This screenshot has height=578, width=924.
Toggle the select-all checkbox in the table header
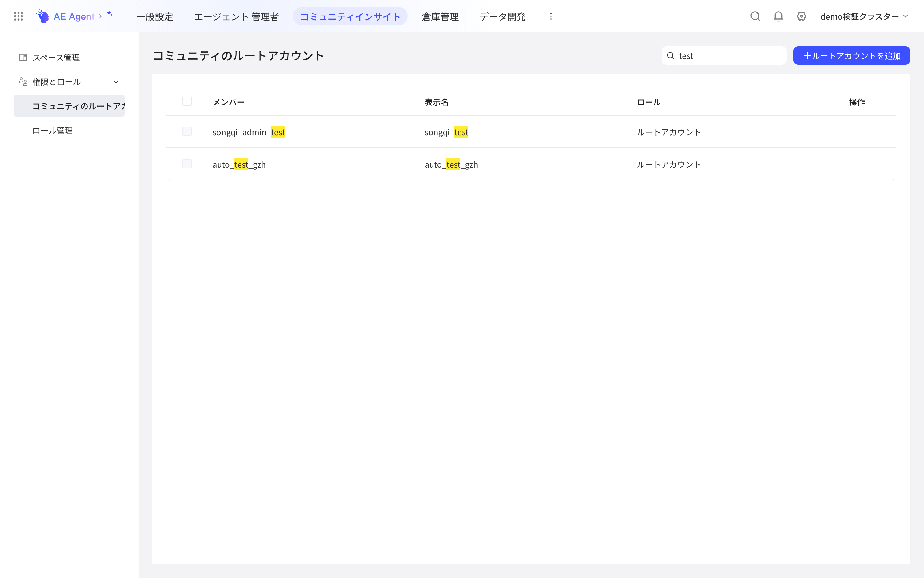(x=187, y=101)
